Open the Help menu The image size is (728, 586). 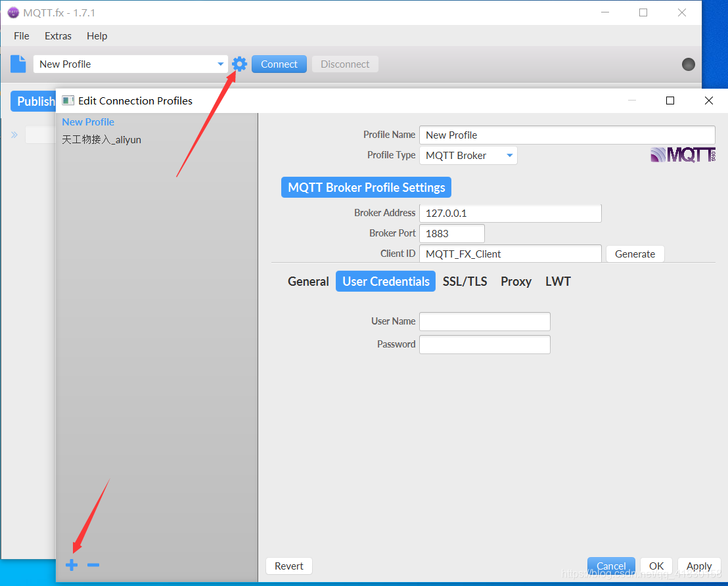tap(97, 36)
